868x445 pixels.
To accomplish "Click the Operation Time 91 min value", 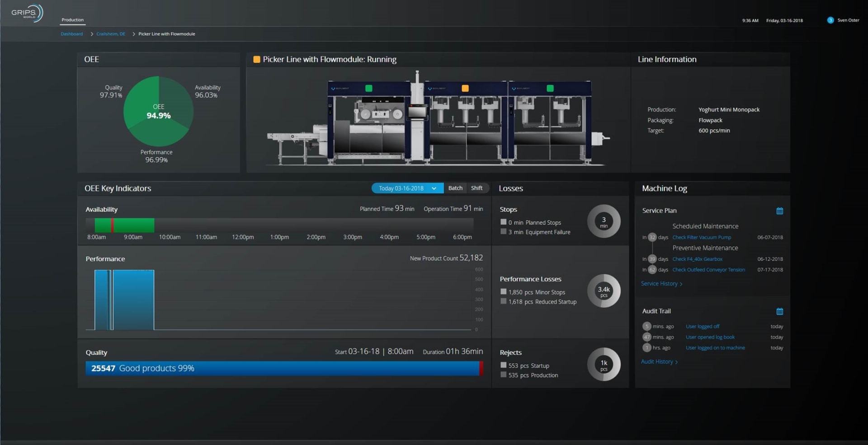I will coord(453,209).
